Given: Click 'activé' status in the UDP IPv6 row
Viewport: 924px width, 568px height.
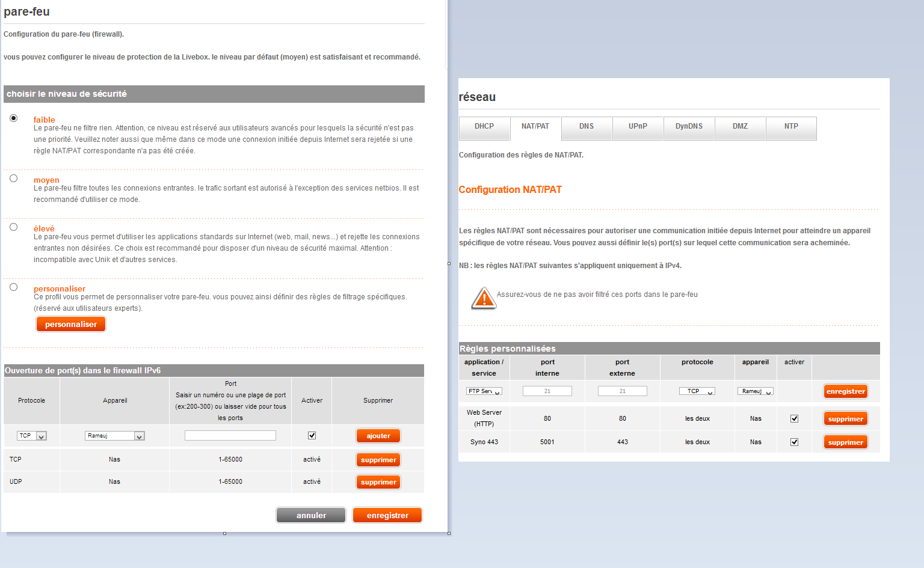Looking at the screenshot, I should click(312, 481).
